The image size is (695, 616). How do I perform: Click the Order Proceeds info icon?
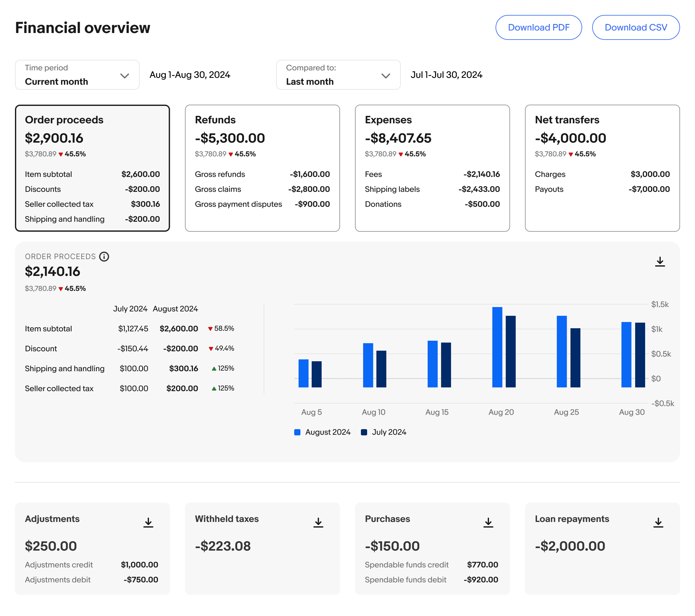click(104, 257)
